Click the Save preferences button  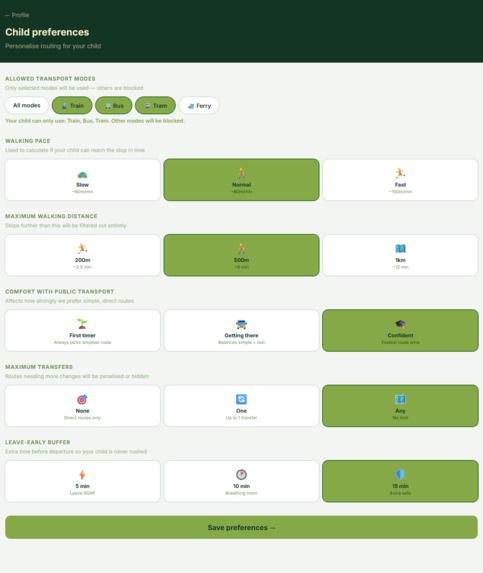(242, 527)
